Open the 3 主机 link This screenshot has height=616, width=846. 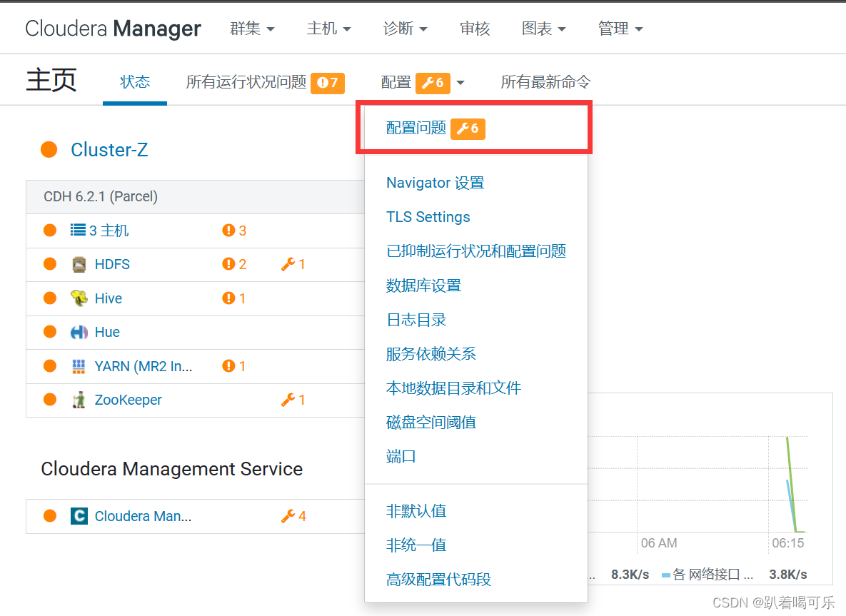[x=109, y=231]
